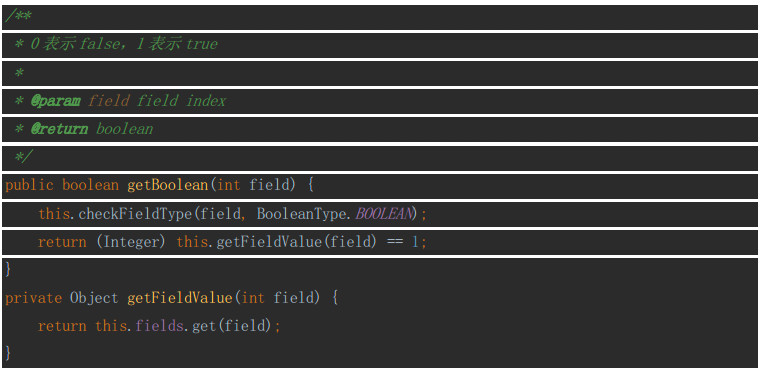Select the BOOLEAN constant in BooleanType.BOOLEAN
762x372 pixels.
[x=384, y=214]
